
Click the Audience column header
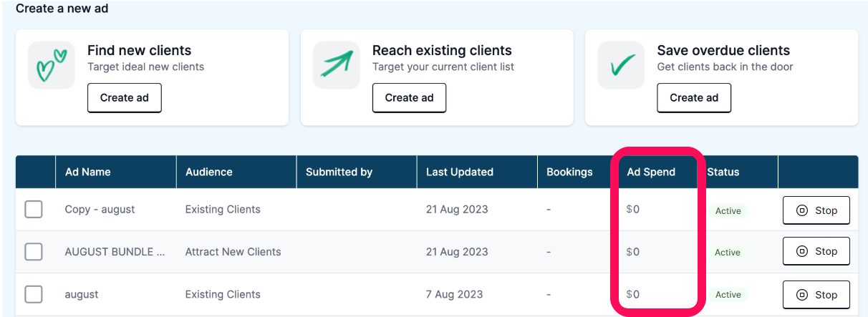pos(209,172)
